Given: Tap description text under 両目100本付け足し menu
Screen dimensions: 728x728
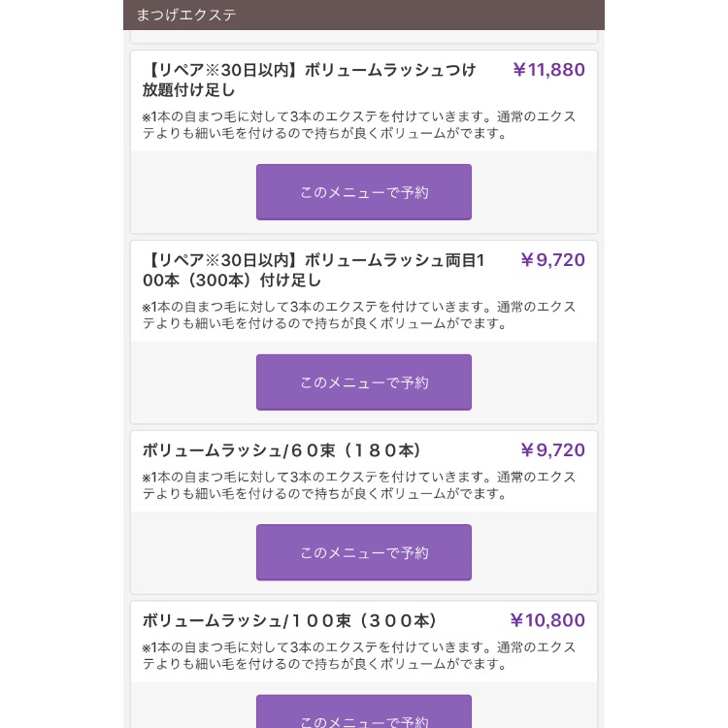Looking at the screenshot, I should pyautogui.click(x=359, y=315).
